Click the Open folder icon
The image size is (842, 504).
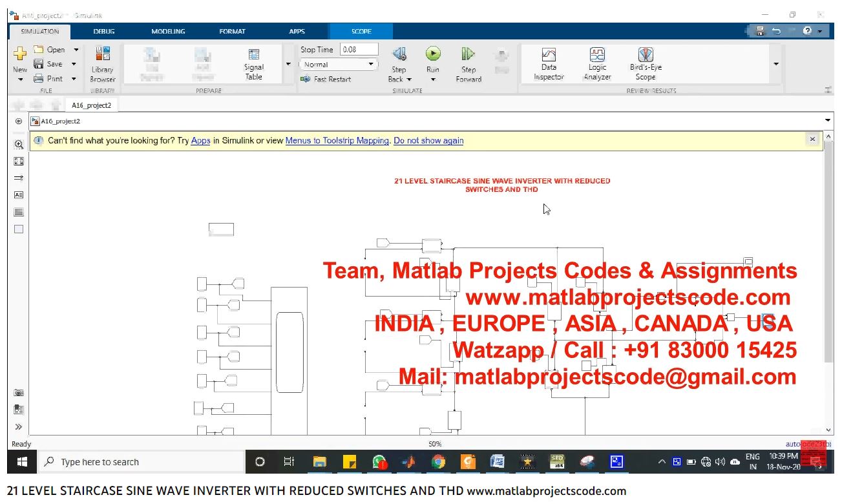point(38,50)
